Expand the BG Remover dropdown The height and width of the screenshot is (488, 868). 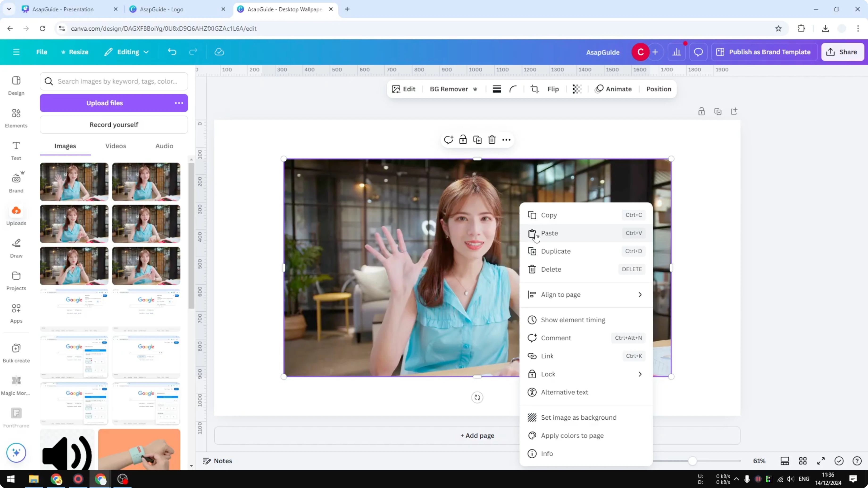(475, 89)
